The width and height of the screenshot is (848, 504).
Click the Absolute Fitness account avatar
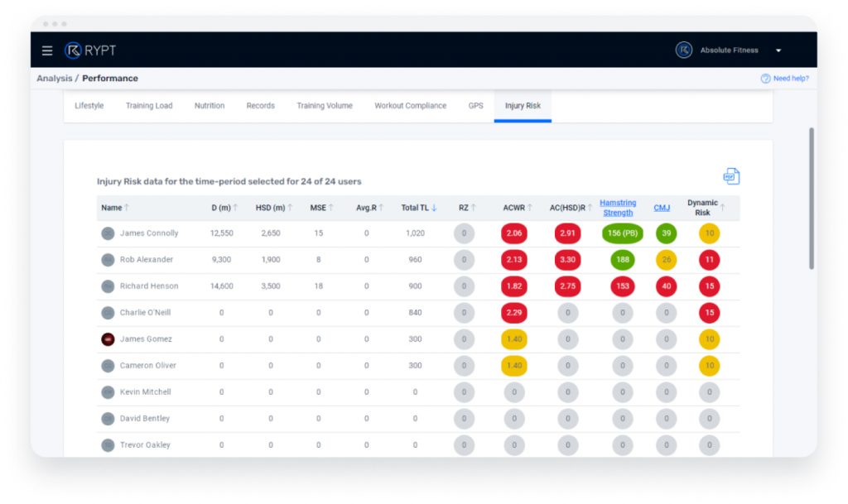click(x=683, y=50)
